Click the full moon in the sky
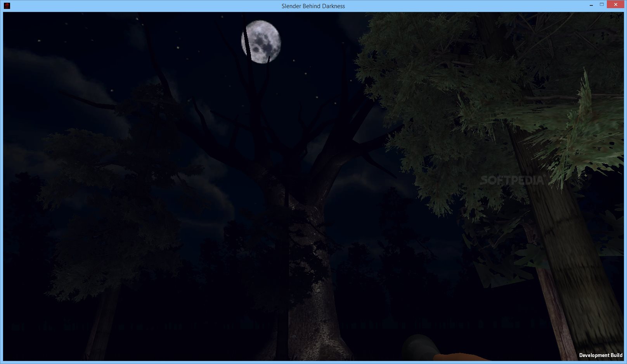This screenshot has width=627, height=364. pyautogui.click(x=261, y=42)
